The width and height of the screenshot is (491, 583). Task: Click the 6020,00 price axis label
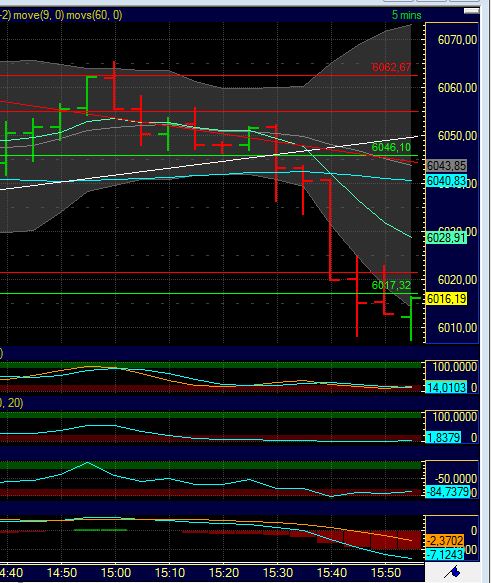(457, 280)
